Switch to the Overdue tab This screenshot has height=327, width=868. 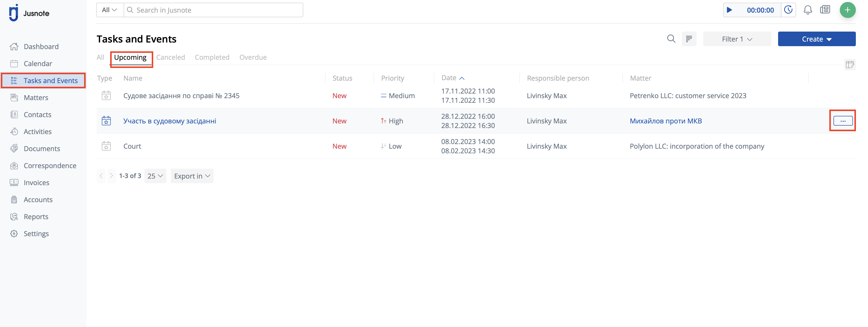pos(253,57)
